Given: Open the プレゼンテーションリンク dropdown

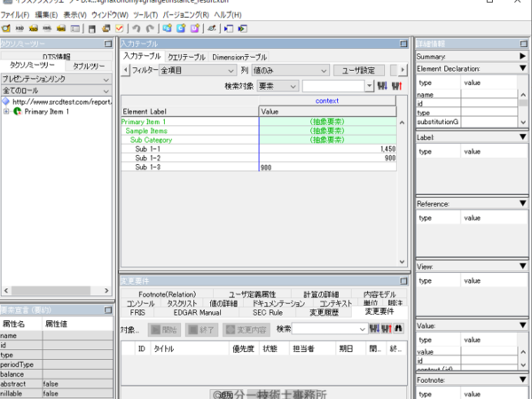Looking at the screenshot, I should pyautogui.click(x=57, y=79).
